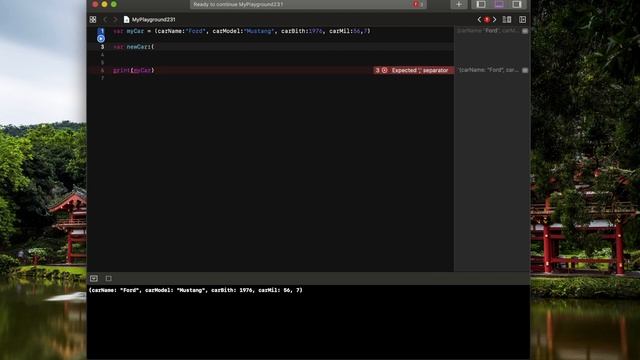This screenshot has height=360, width=640.
Task: Click the green zoom window button
Action: click(114, 4)
